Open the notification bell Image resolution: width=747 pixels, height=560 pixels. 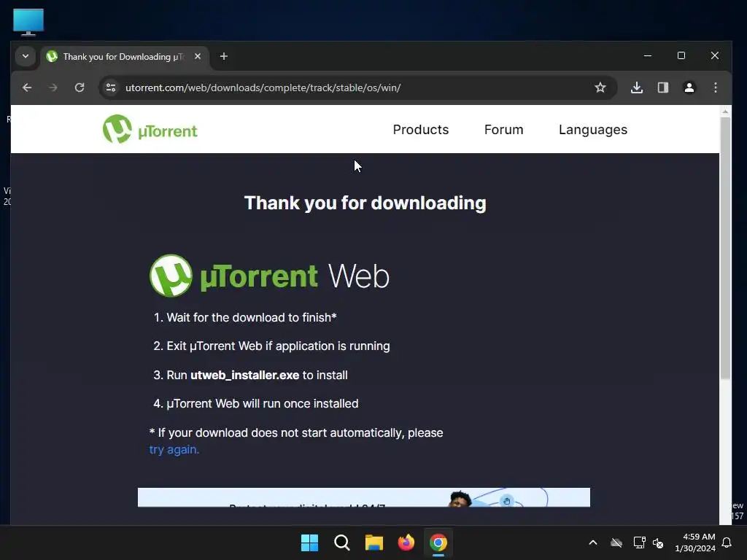[727, 542]
